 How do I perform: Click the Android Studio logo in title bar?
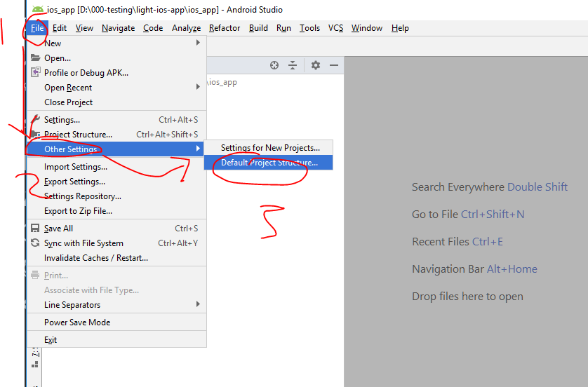coord(37,8)
